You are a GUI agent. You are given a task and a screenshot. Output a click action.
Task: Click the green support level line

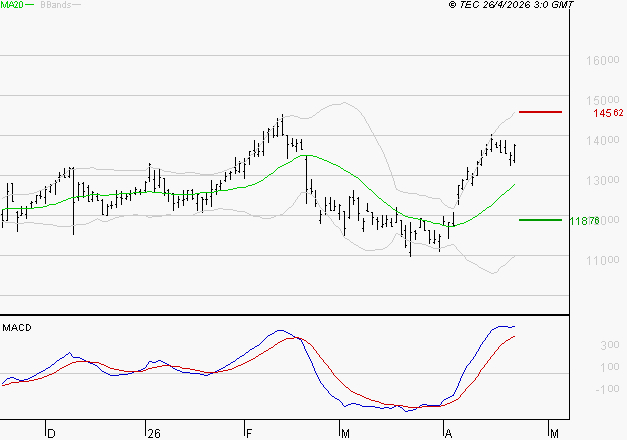coord(540,220)
